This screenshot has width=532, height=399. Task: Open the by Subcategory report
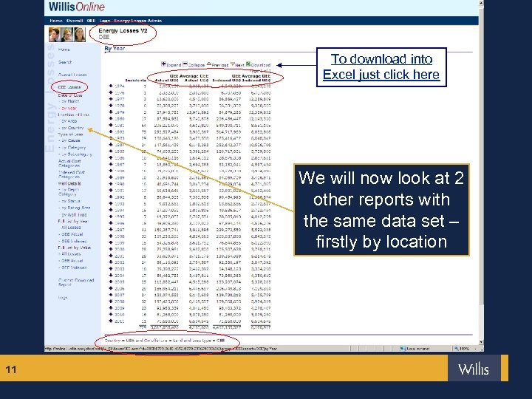pyautogui.click(x=77, y=154)
